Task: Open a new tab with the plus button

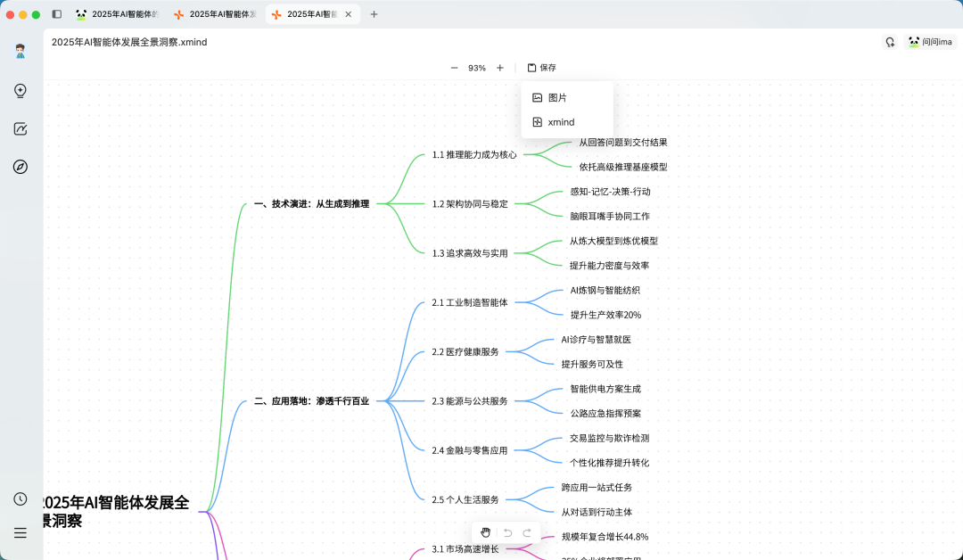Action: tap(374, 13)
